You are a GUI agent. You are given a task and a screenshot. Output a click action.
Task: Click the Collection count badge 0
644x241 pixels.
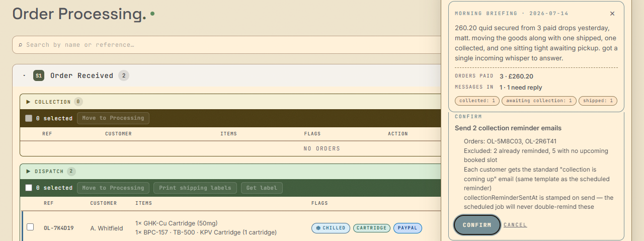point(78,102)
